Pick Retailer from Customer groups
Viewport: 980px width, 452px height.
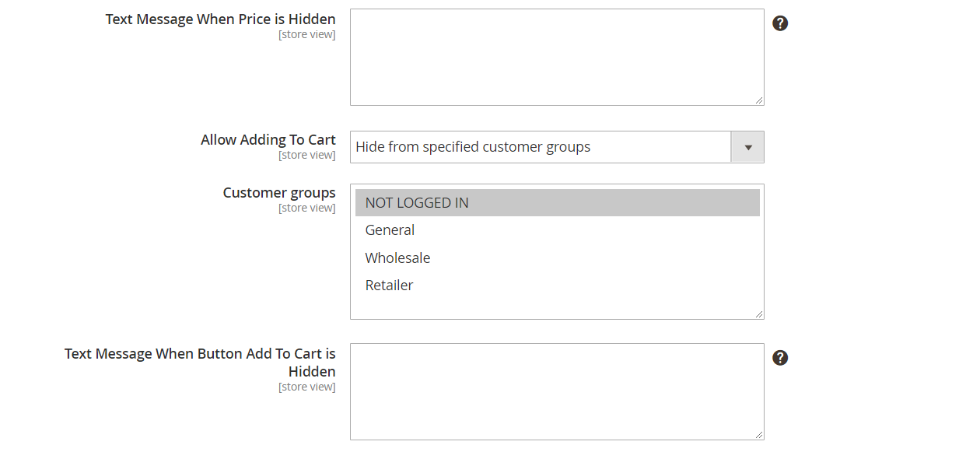[389, 286]
